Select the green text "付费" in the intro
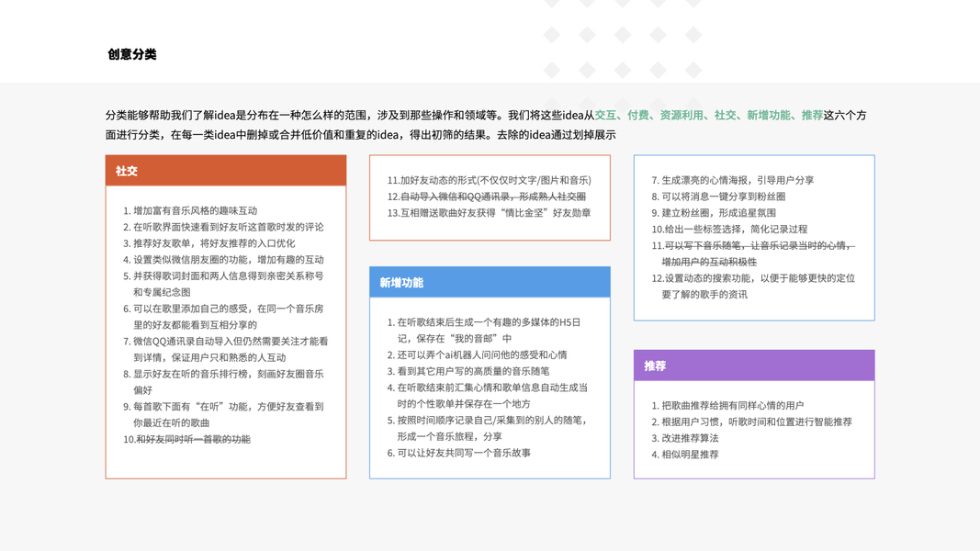The image size is (980, 551). pos(637,115)
